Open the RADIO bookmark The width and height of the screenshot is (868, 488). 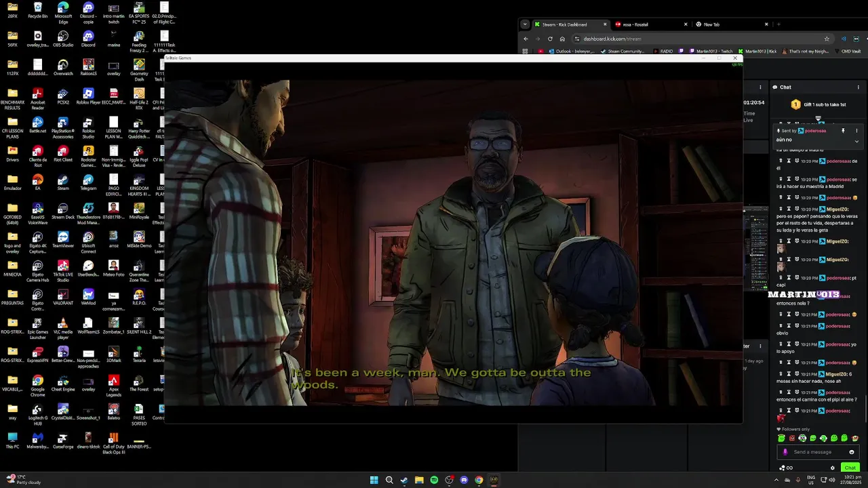tap(662, 51)
